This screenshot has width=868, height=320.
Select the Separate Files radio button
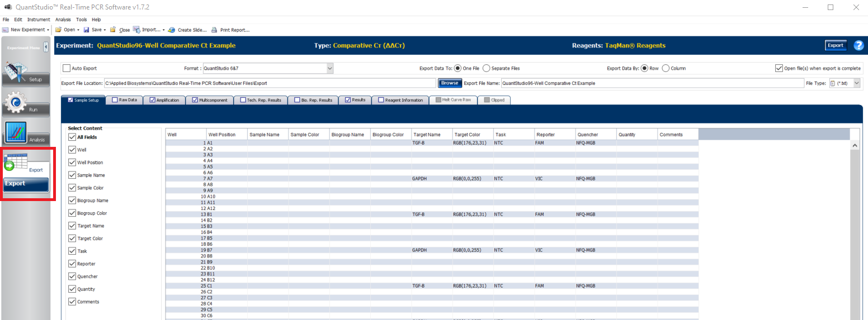coord(486,68)
